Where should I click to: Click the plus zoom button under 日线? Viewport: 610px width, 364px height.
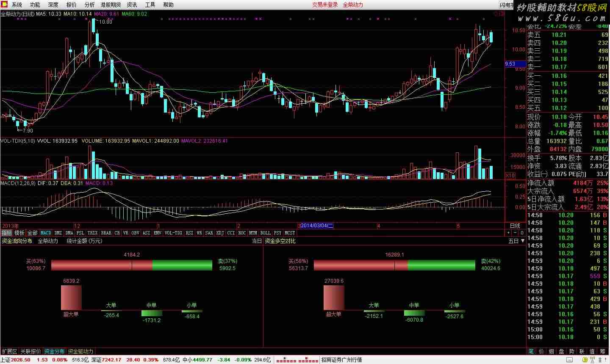[509, 233]
